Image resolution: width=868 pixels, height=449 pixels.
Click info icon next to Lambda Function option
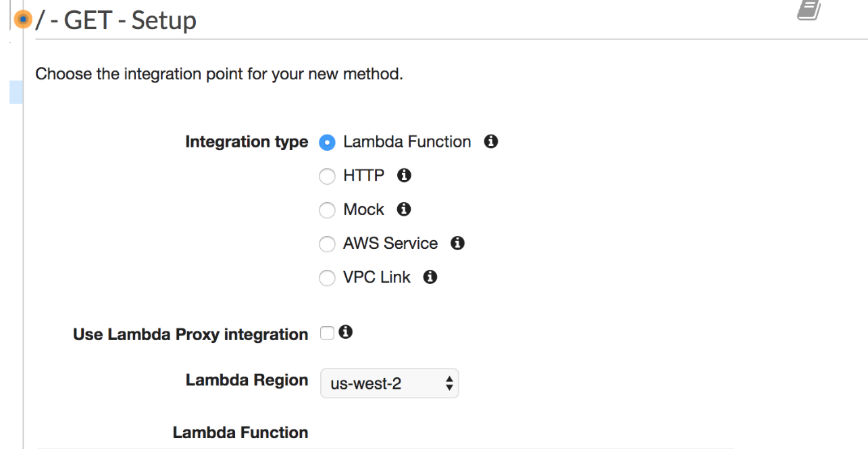coord(491,142)
